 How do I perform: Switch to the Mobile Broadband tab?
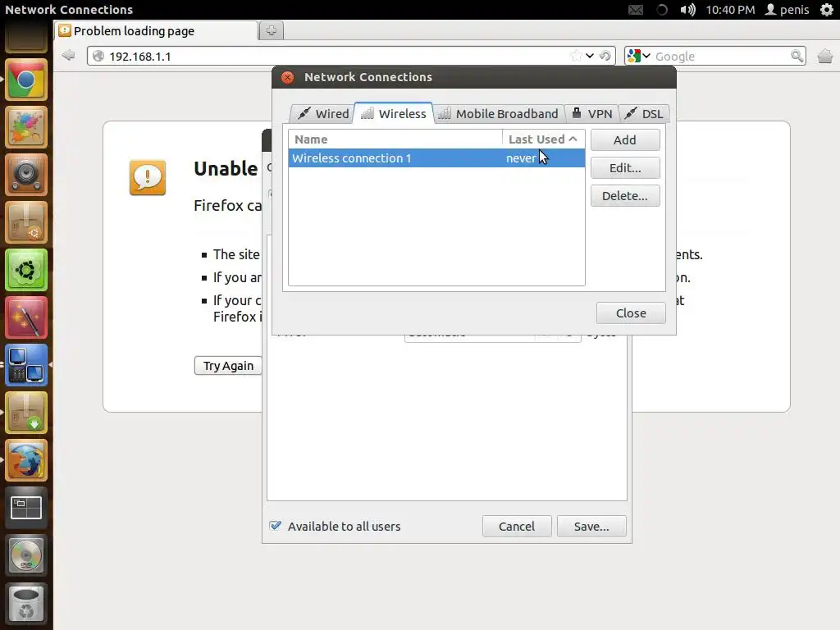point(498,113)
